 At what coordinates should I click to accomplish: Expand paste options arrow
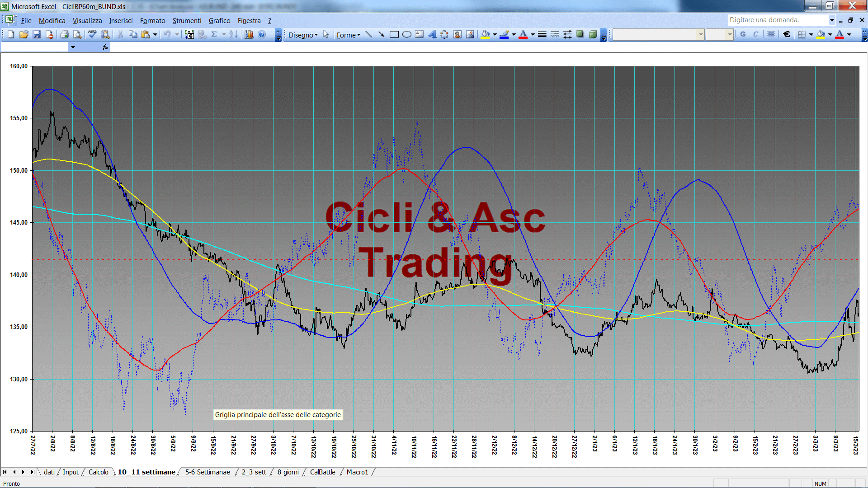(155, 34)
